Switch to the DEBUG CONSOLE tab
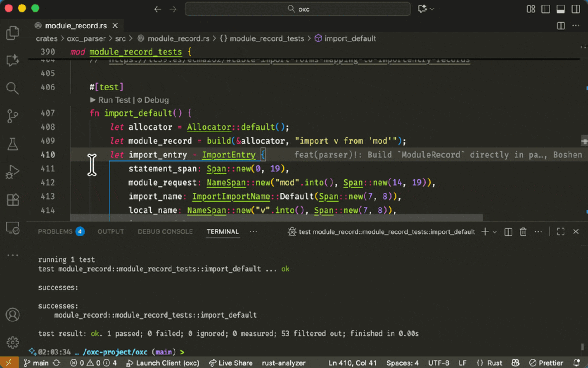 click(165, 231)
